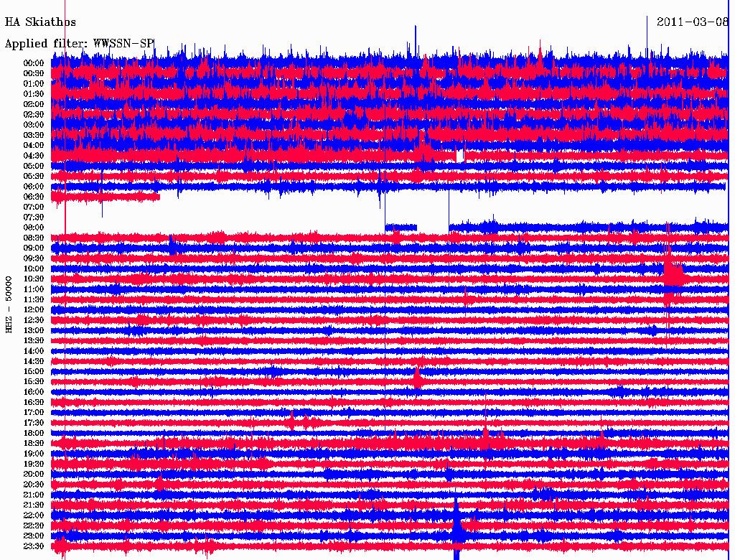Select the 20:30 time label
The width and height of the screenshot is (735, 560).
point(34,484)
